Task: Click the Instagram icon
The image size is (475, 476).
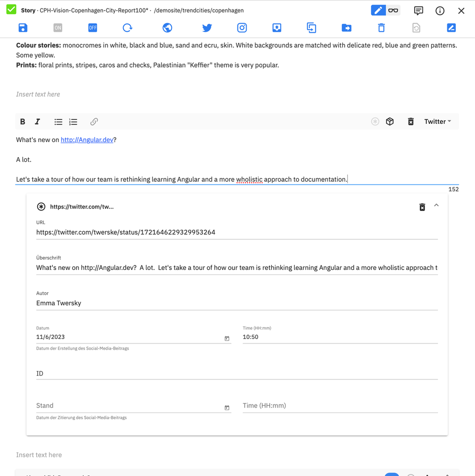Action: click(242, 28)
